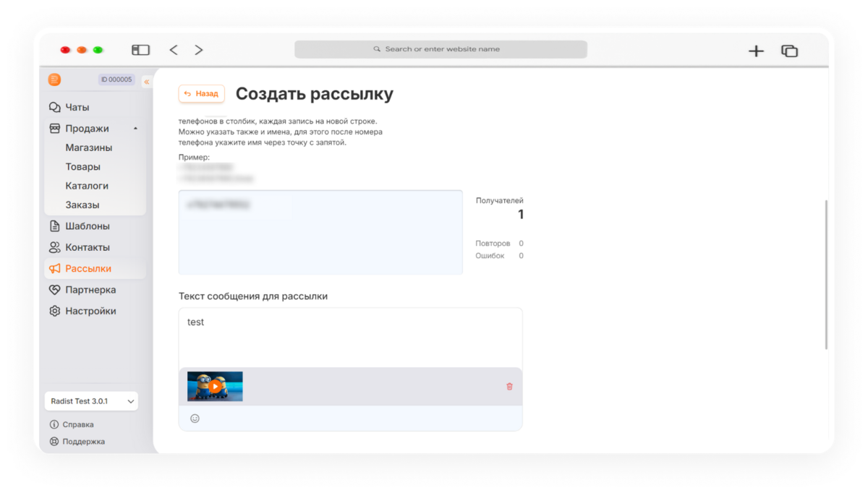
Task: Collapse the sidebar with the double-arrow icon
Action: tap(146, 82)
